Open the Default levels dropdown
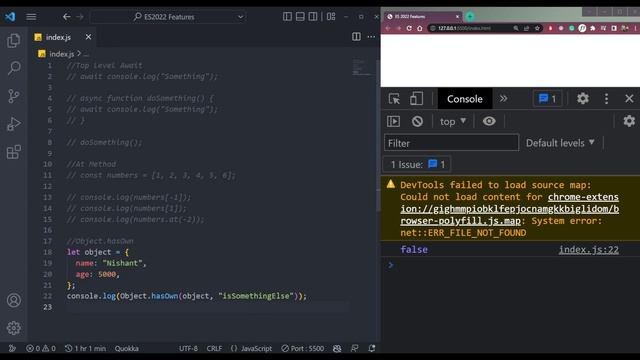This screenshot has width=640, height=360. click(x=560, y=143)
